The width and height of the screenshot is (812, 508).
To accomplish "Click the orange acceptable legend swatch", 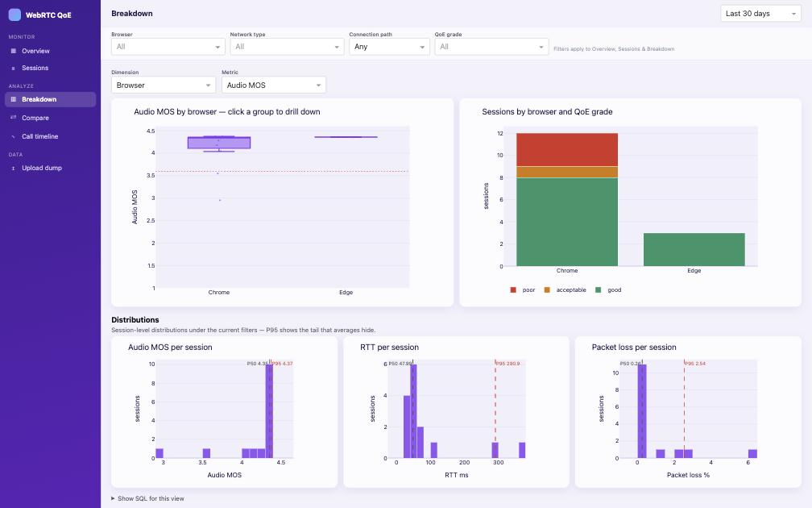I will click(547, 289).
